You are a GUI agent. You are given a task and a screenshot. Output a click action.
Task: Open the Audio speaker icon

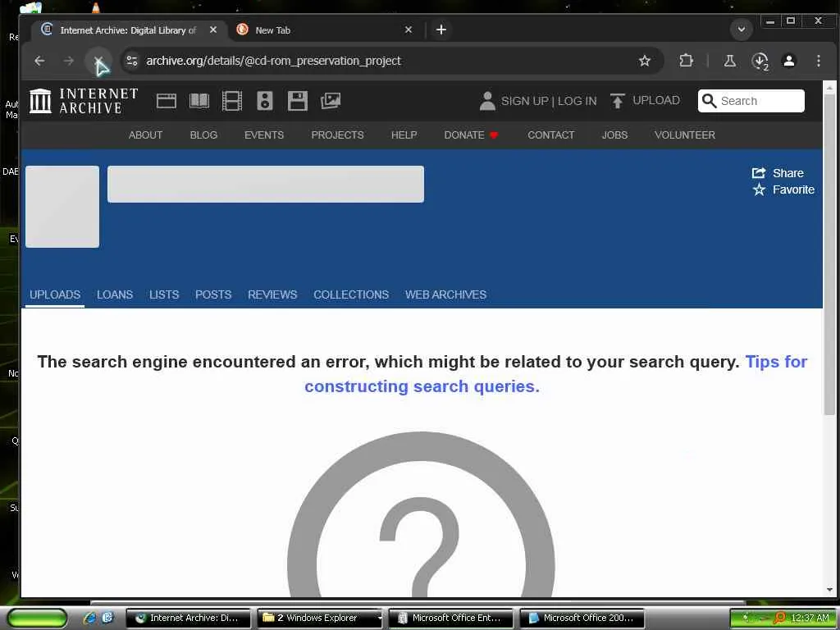click(x=265, y=101)
